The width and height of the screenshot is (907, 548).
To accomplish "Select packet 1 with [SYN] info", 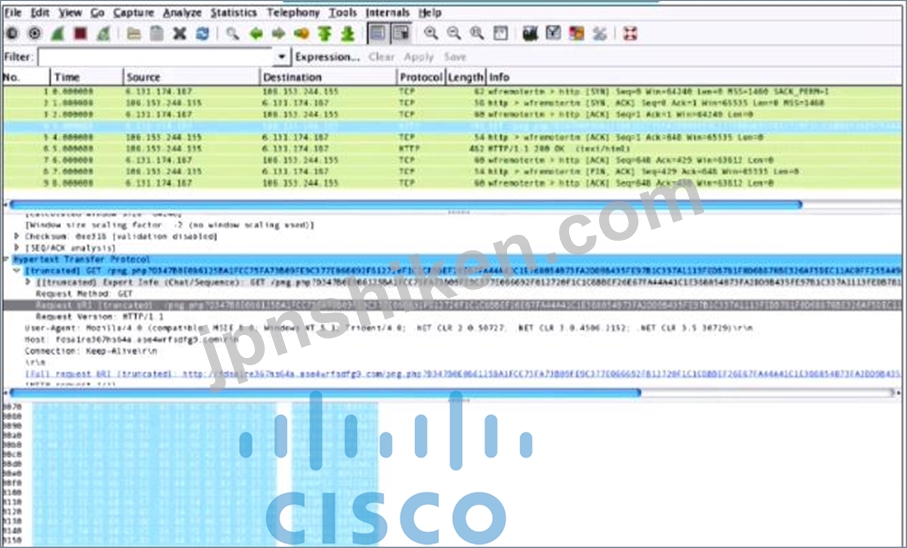I will pyautogui.click(x=452, y=91).
